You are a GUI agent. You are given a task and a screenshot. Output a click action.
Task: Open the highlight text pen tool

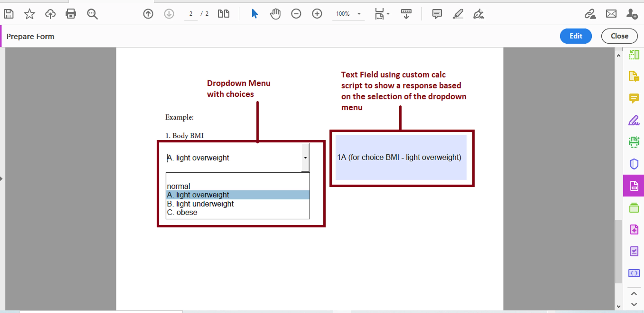pyautogui.click(x=458, y=14)
